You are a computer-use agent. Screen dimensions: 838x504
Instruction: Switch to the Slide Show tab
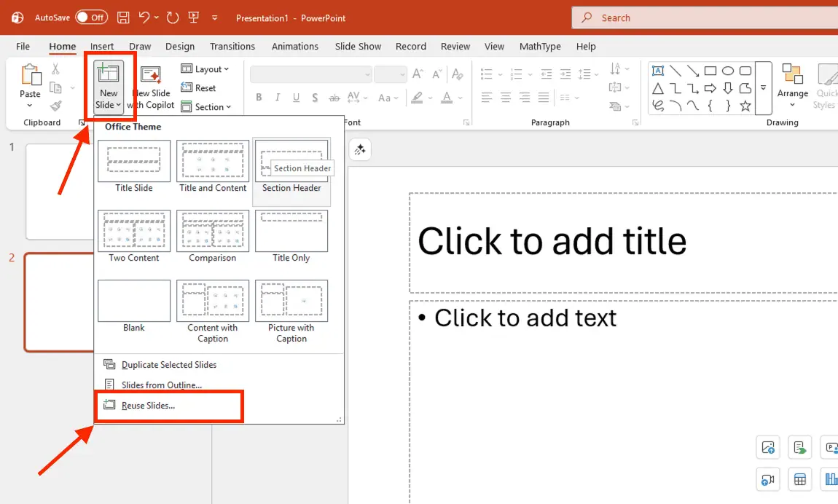[x=358, y=47]
